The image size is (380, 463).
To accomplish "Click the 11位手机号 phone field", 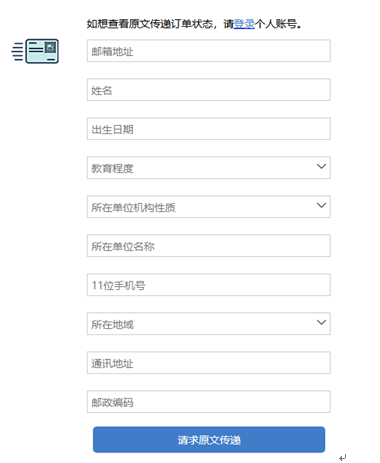I will 209,285.
